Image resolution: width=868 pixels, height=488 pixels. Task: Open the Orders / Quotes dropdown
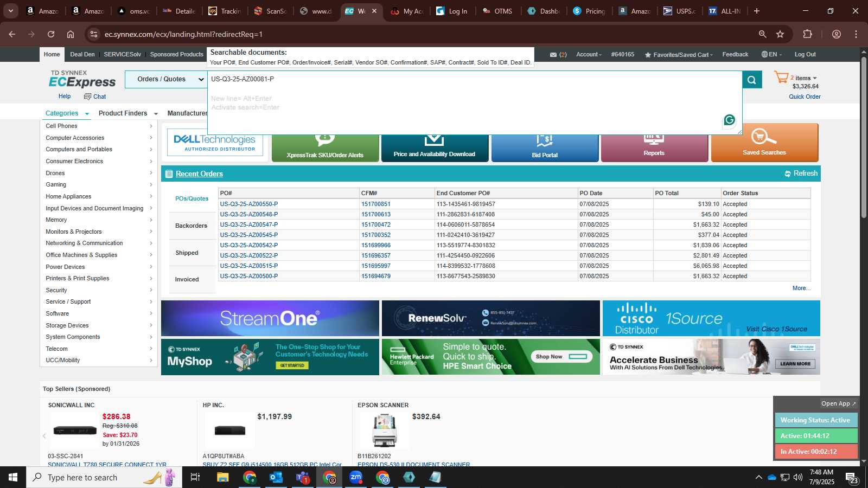coord(166,79)
